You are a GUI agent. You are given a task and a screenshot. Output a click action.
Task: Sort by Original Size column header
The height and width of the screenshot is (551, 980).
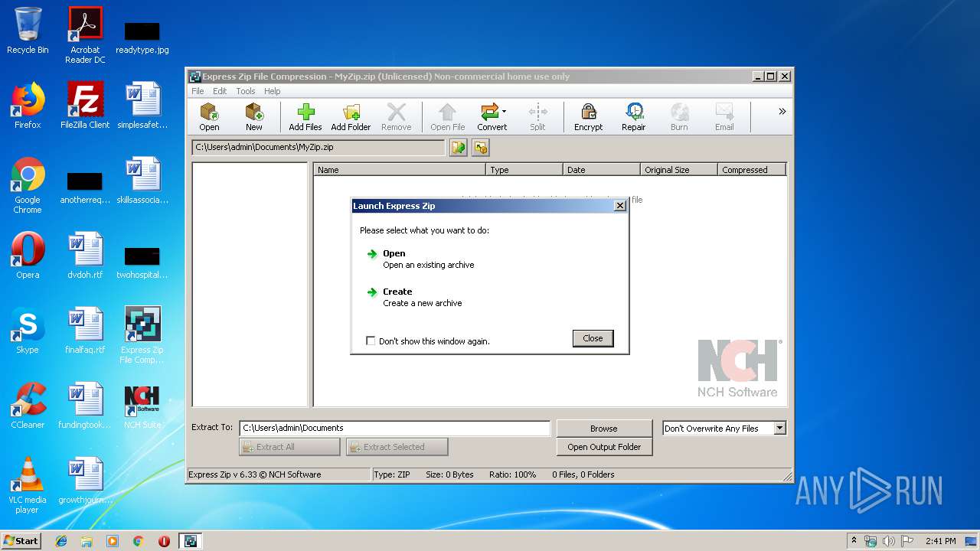coord(679,170)
